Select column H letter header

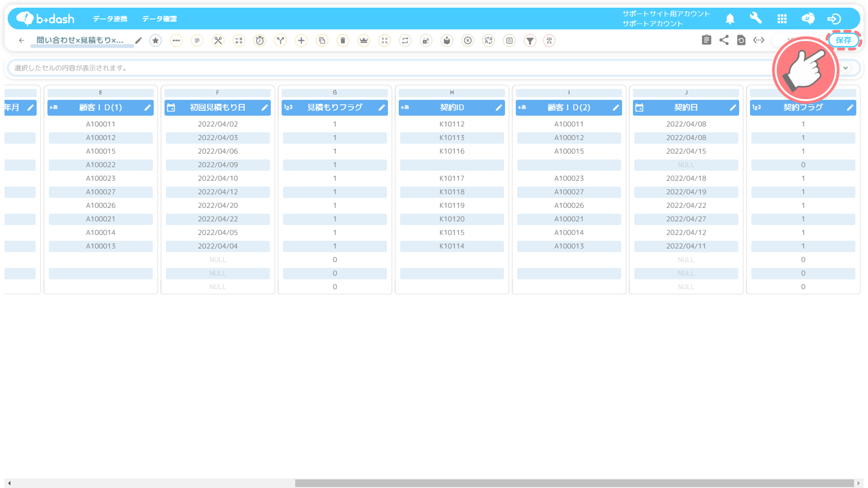tap(452, 93)
